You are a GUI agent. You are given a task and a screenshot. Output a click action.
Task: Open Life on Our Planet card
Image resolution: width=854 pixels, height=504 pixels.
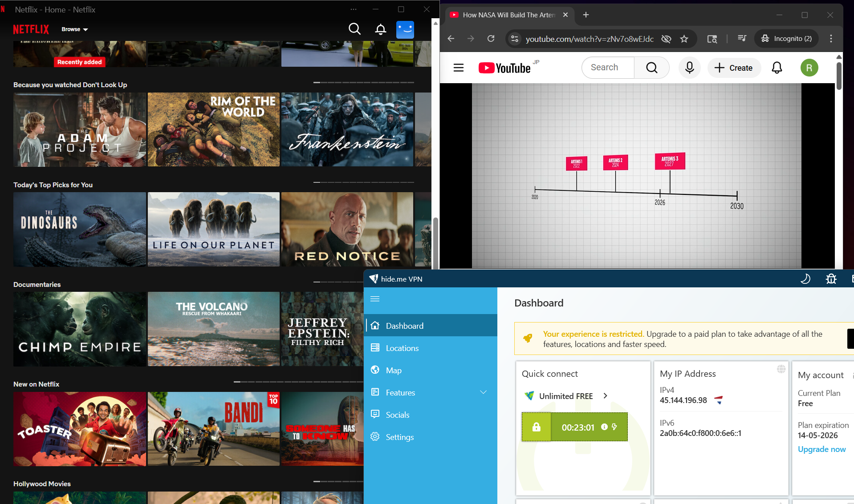click(x=214, y=230)
